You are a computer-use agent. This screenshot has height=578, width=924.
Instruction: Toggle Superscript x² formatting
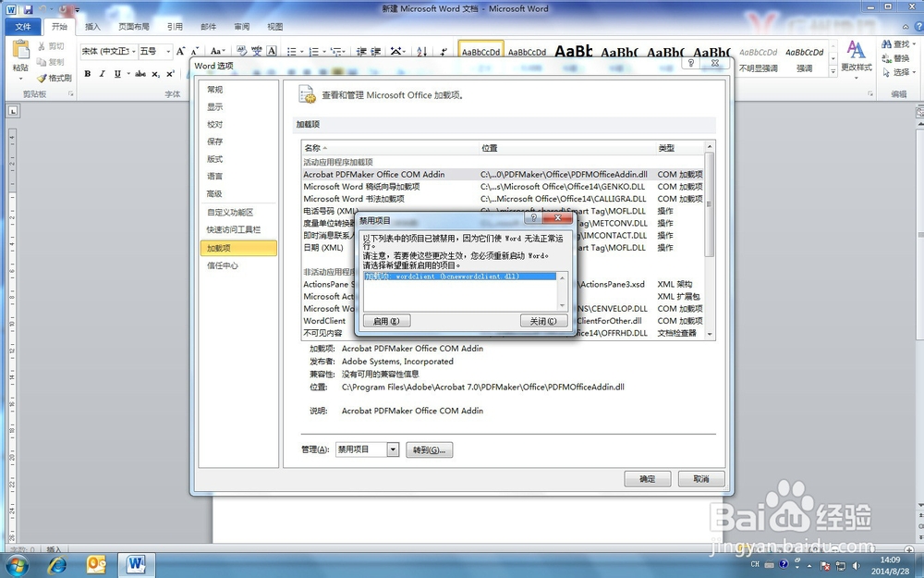click(x=170, y=74)
